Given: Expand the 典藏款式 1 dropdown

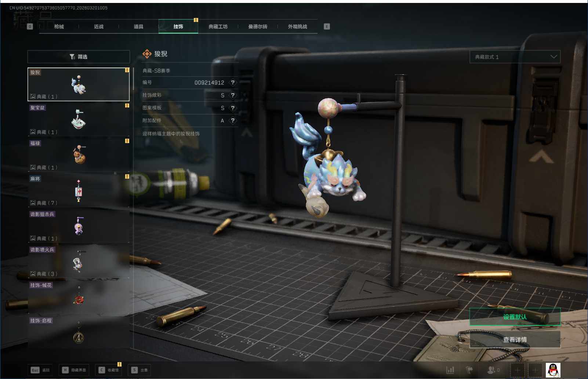Looking at the screenshot, I should tap(515, 57).
